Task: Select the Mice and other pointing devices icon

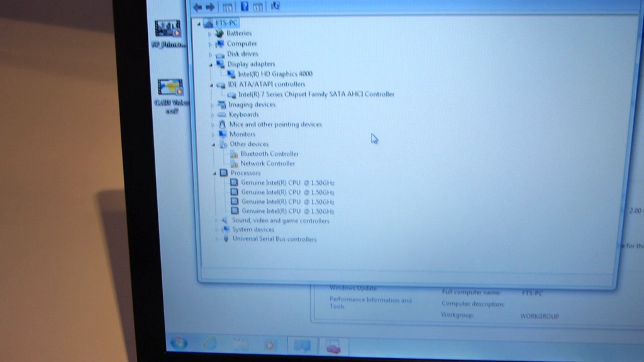Action: (222, 124)
